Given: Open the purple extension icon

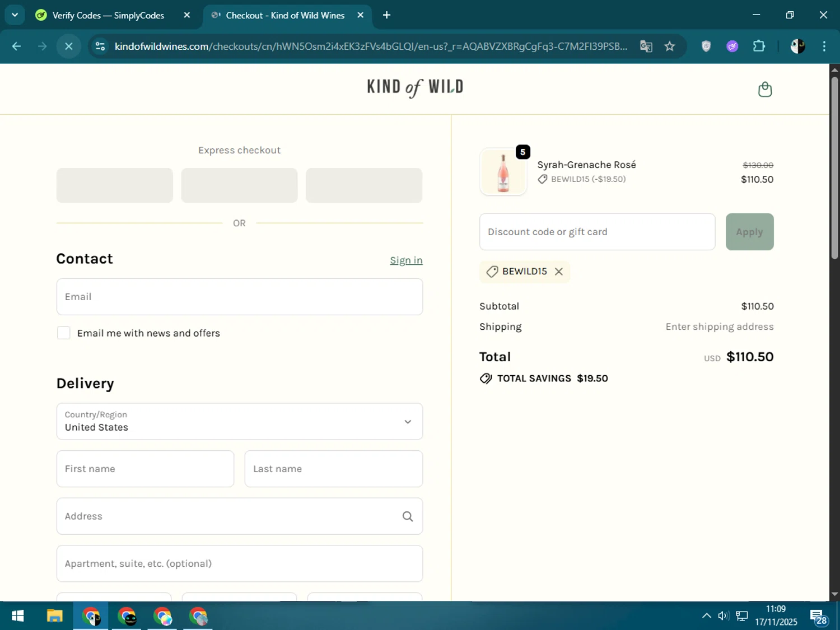Looking at the screenshot, I should pyautogui.click(x=732, y=46).
